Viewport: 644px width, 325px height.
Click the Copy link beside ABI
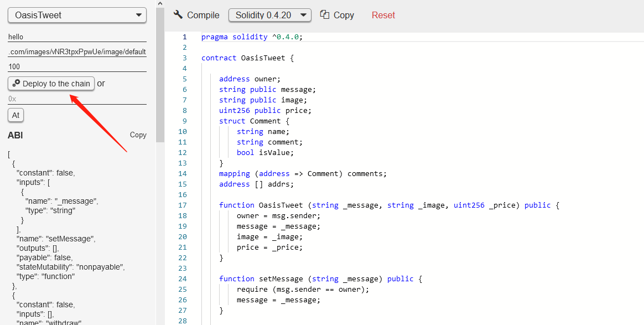click(x=138, y=135)
